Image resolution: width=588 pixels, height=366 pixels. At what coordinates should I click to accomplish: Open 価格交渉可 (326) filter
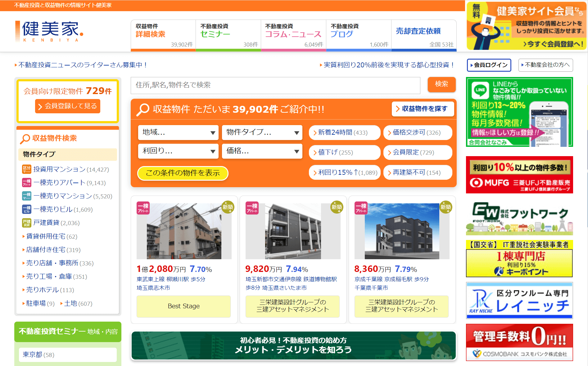click(x=418, y=133)
